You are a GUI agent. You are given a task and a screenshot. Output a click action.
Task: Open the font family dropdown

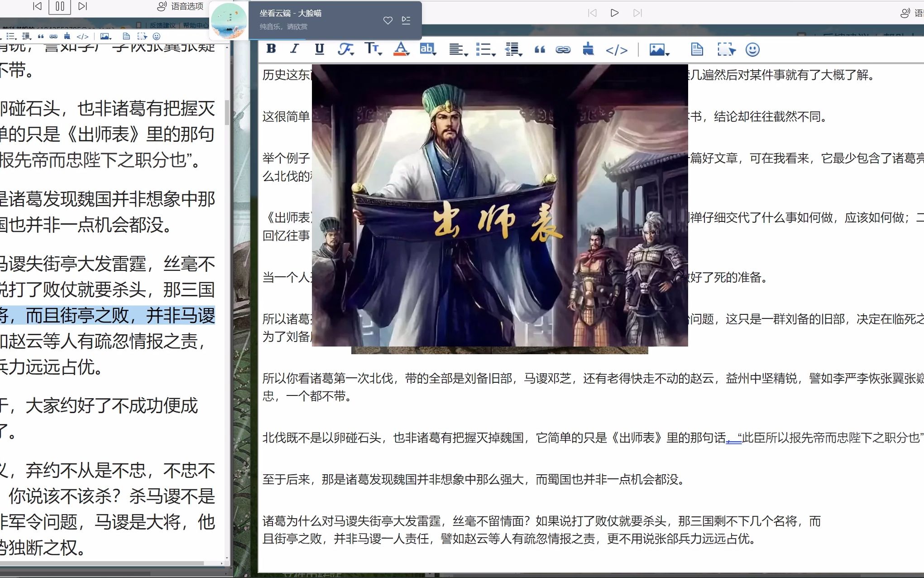(x=346, y=49)
